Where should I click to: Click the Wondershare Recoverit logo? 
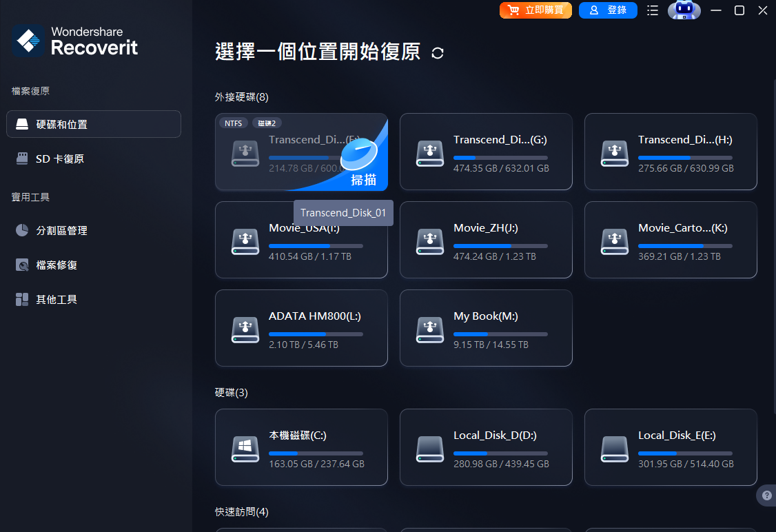pyautogui.click(x=75, y=40)
